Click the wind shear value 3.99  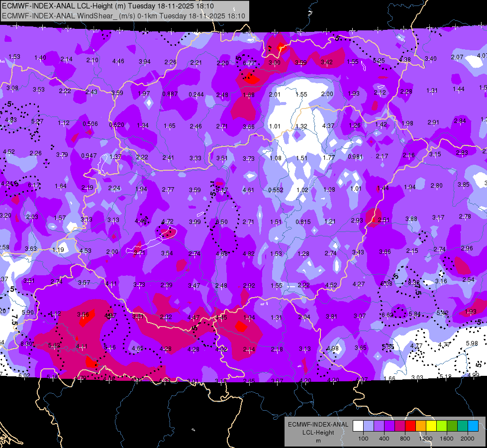pos(195,222)
